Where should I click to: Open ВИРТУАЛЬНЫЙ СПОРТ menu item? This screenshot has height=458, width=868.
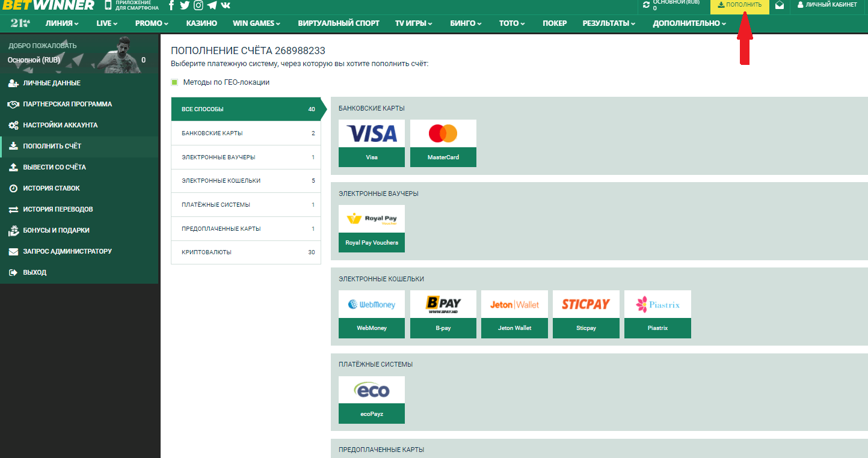[339, 23]
